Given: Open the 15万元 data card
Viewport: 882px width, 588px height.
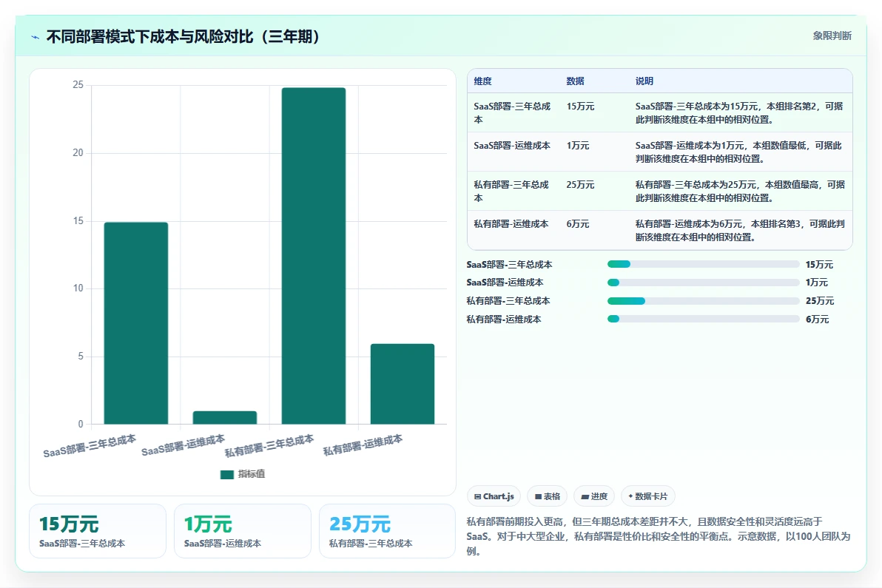Looking at the screenshot, I should [98, 531].
